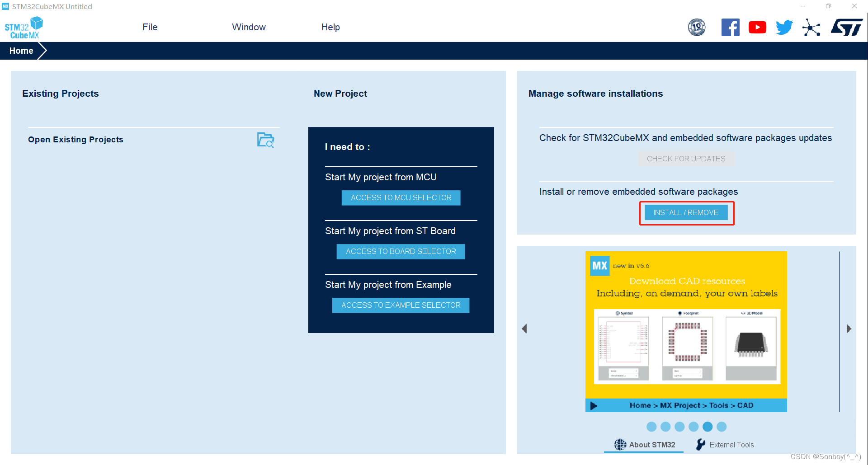Click 'Download CAD resources' banner text
This screenshot has width=868, height=465.
[x=687, y=281]
